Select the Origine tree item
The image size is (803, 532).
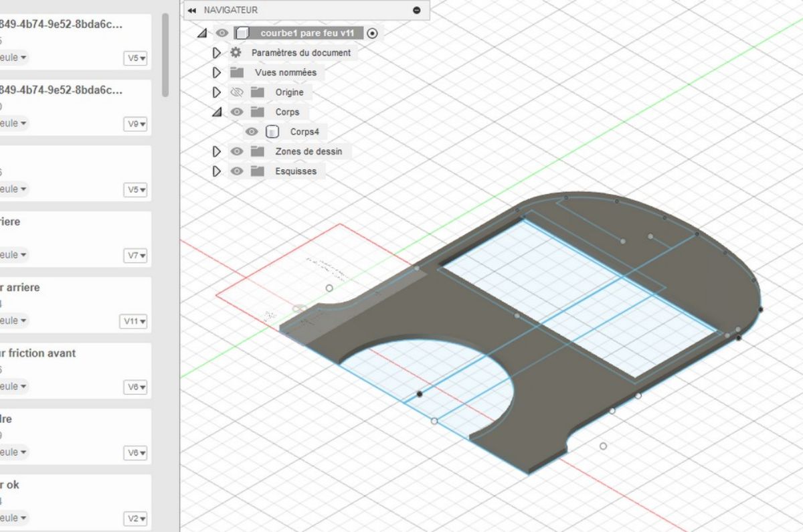pyautogui.click(x=290, y=92)
